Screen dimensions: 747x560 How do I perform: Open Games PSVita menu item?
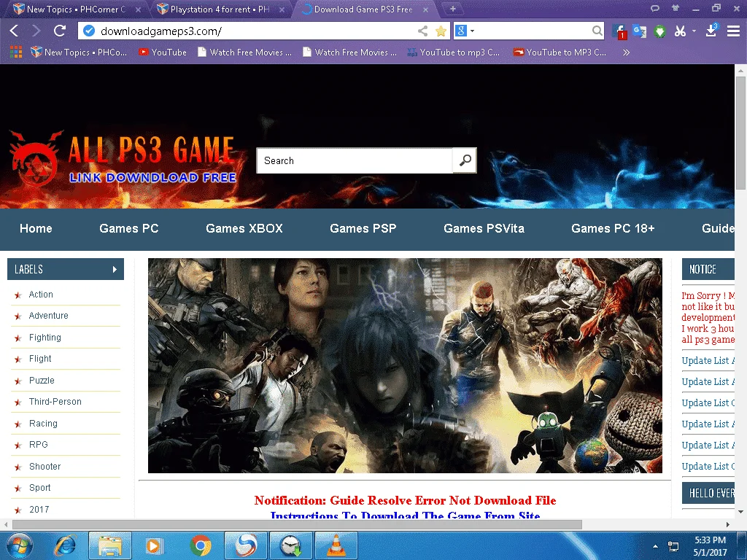coord(484,228)
